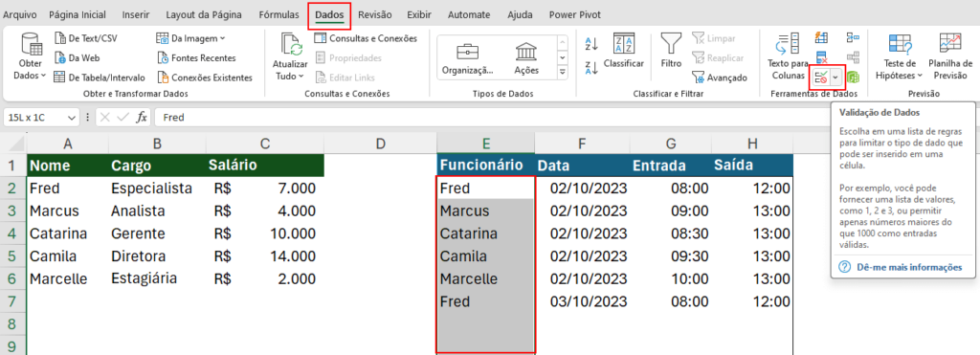Click the Da Web import icon
The height and width of the screenshot is (355, 980).
pyautogui.click(x=59, y=58)
